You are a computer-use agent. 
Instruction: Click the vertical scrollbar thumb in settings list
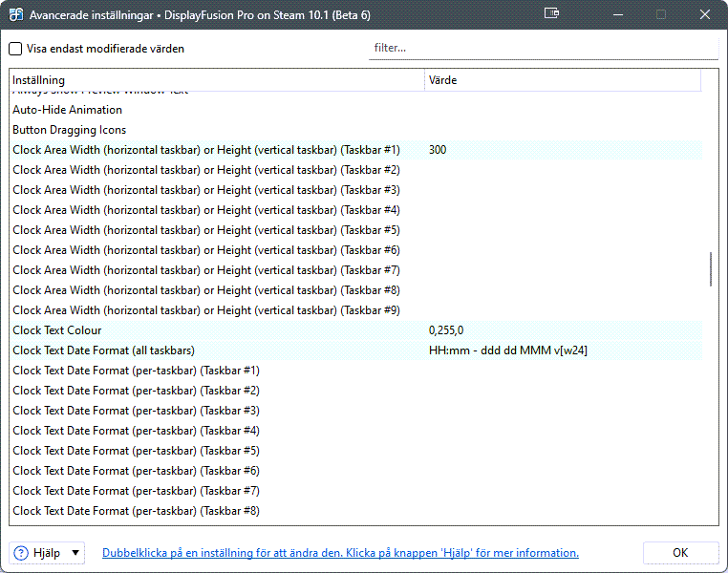coord(710,269)
